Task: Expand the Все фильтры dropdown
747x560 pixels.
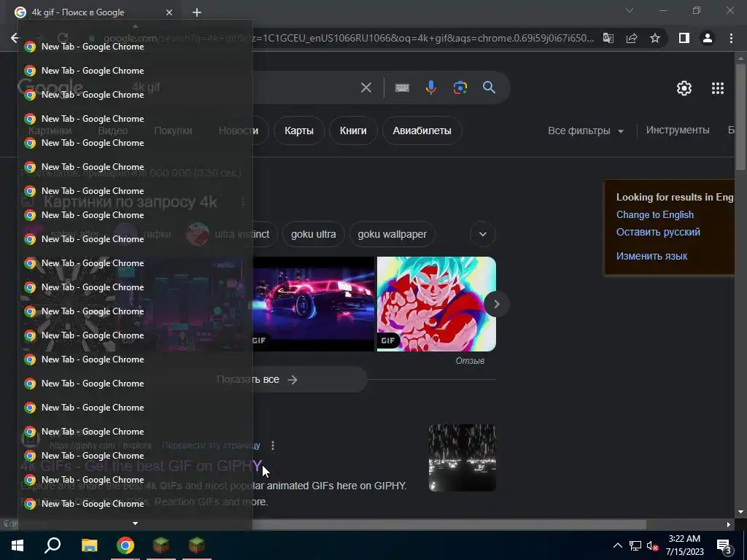Action: pyautogui.click(x=586, y=131)
